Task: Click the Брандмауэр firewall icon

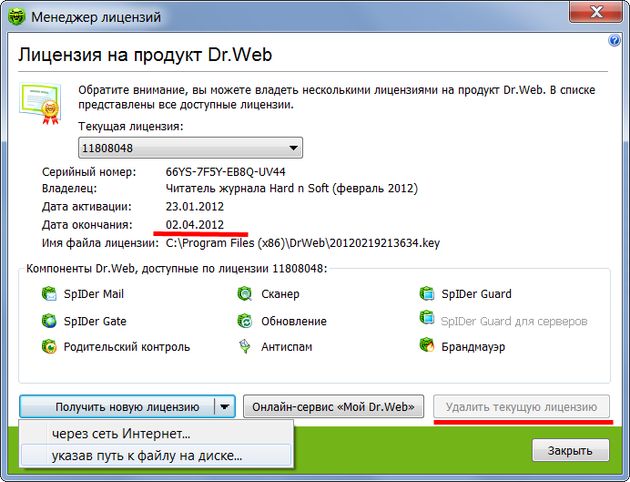Action: (x=427, y=345)
